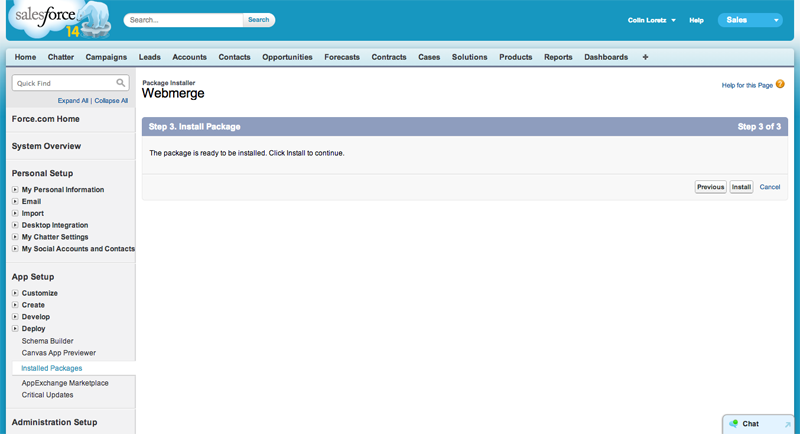Open Canvas App Previewer
The width and height of the screenshot is (800, 434).
[x=59, y=353]
